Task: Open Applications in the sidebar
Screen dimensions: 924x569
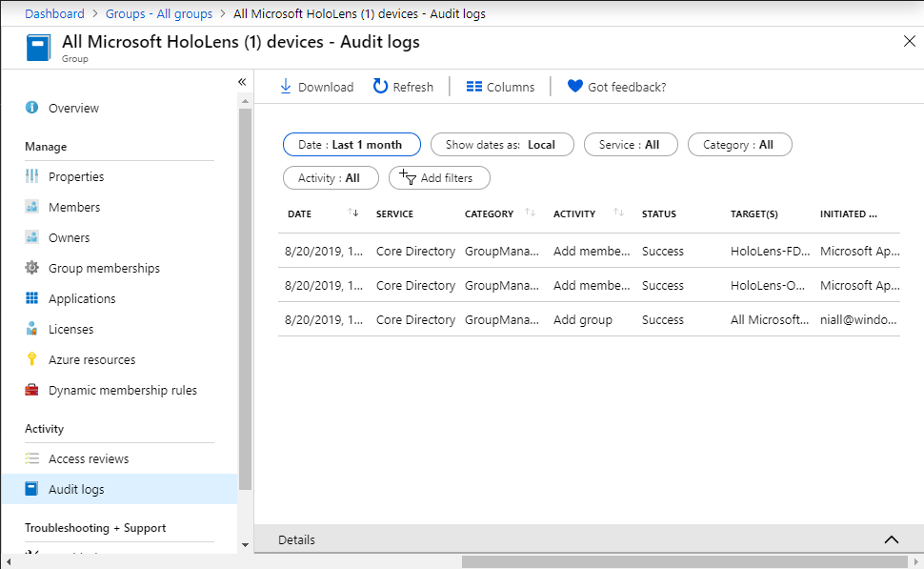Action: 119,299
